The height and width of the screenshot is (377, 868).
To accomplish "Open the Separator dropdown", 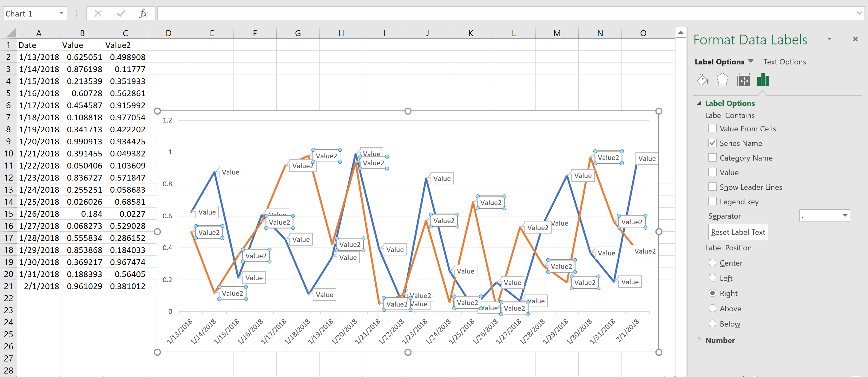I will tap(845, 215).
